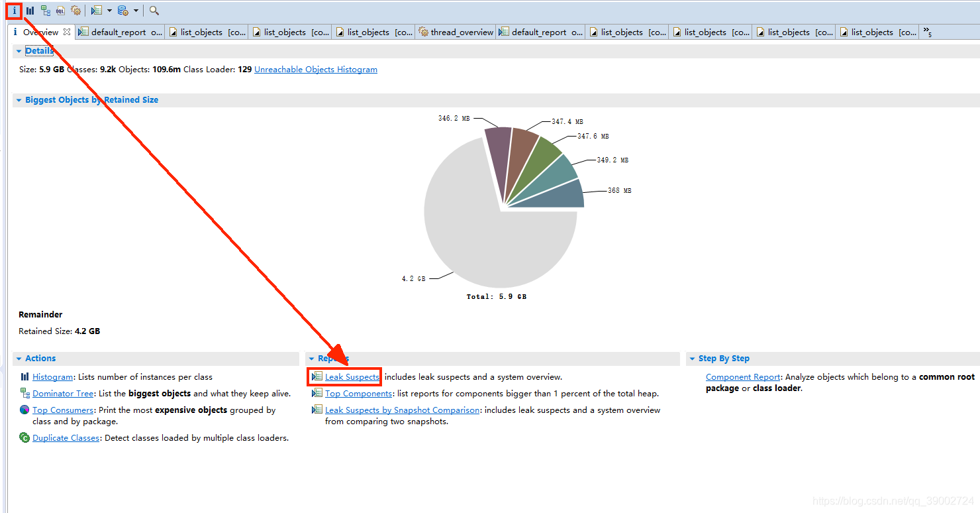The image size is (980, 513).
Task: Open the reports dropdown arrow in toolbar
Action: [x=109, y=11]
